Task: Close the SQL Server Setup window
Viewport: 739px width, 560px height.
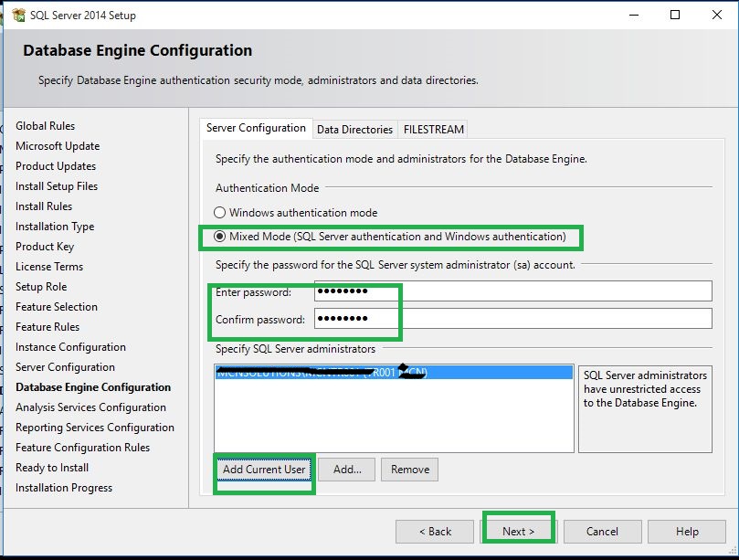Action: 717,16
